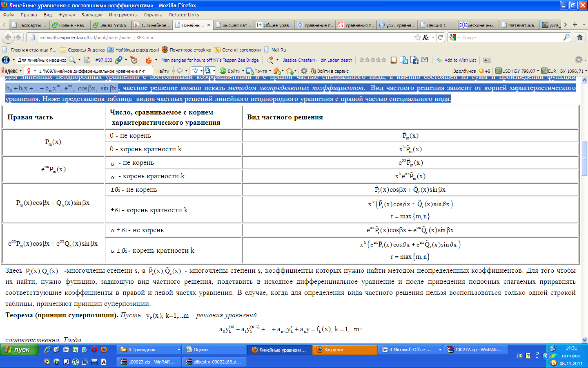
Task: Open the Add to Wish List link
Action: 456,60
